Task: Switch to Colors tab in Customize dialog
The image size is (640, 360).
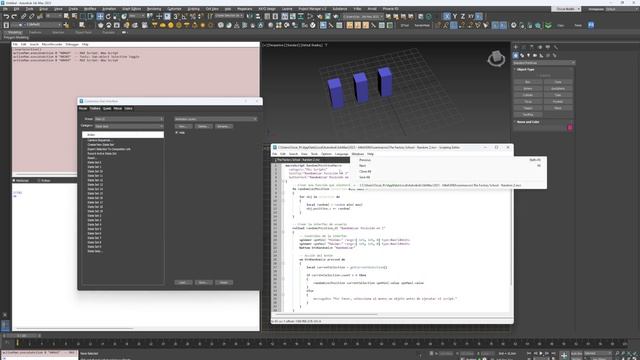Action: point(128,109)
